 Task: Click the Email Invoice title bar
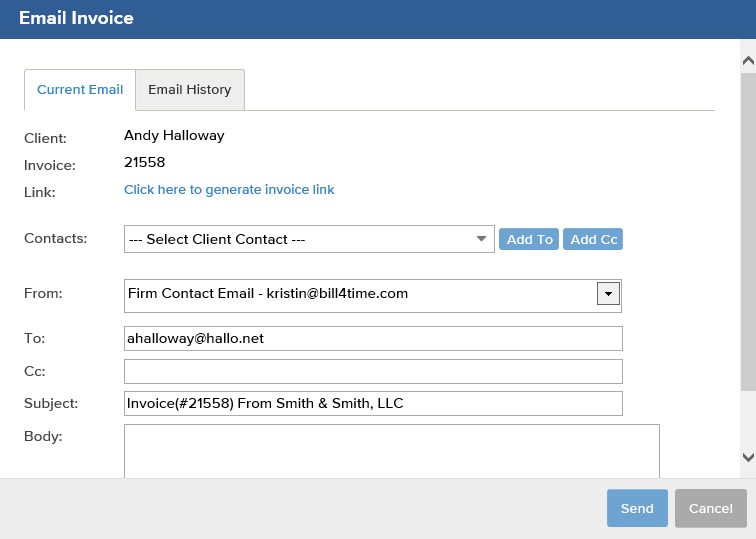(x=378, y=19)
